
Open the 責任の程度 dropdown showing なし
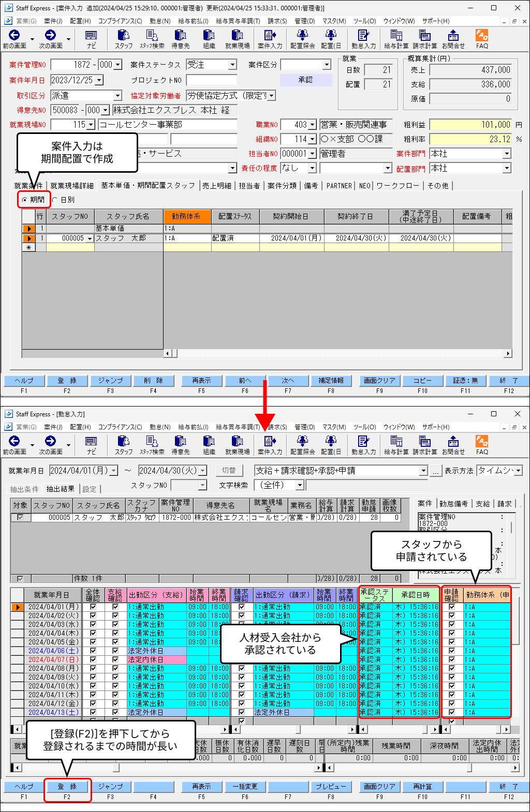tap(312, 168)
